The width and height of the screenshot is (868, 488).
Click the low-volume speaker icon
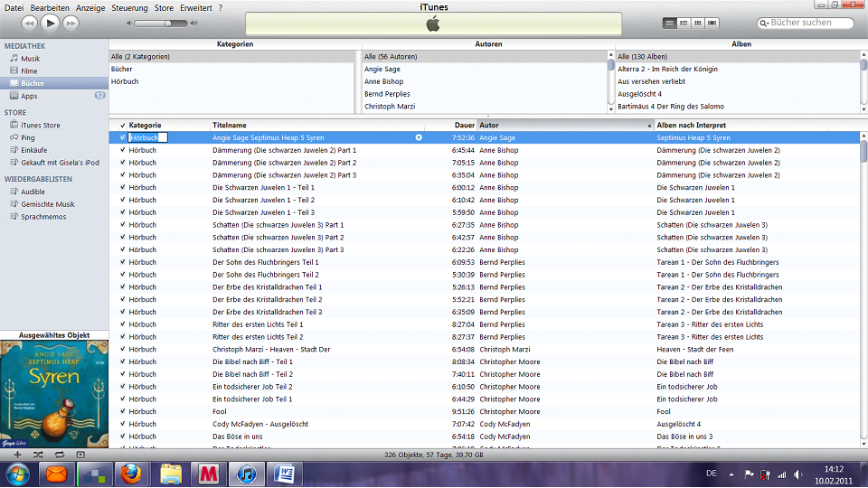[x=129, y=23]
